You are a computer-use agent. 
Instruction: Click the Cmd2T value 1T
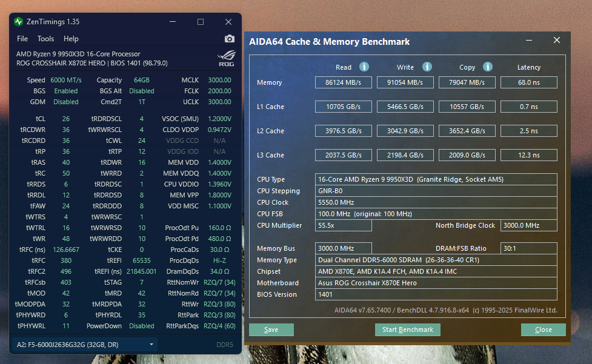click(x=142, y=102)
